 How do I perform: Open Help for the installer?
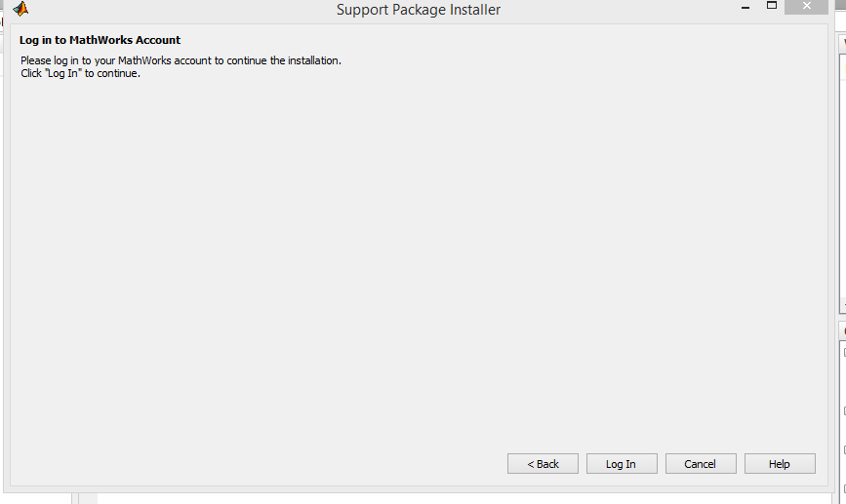(780, 464)
